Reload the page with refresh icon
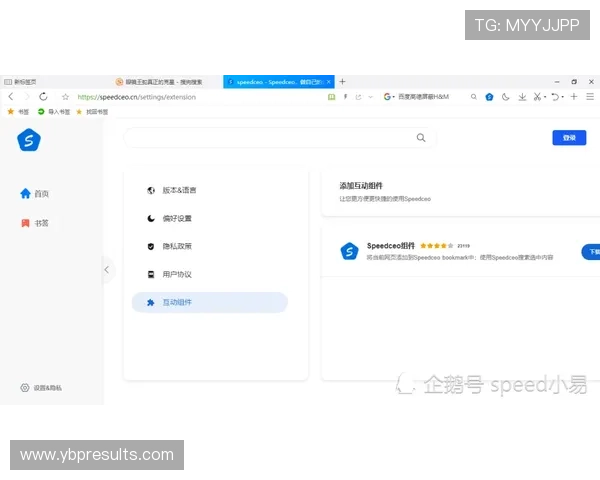 click(x=43, y=96)
